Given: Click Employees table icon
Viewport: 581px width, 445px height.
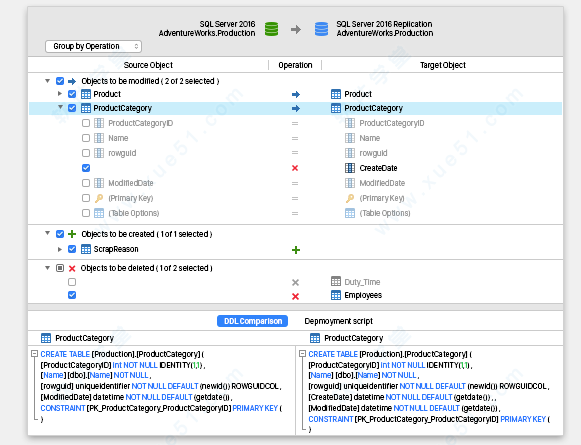Looking at the screenshot, I should (x=336, y=295).
